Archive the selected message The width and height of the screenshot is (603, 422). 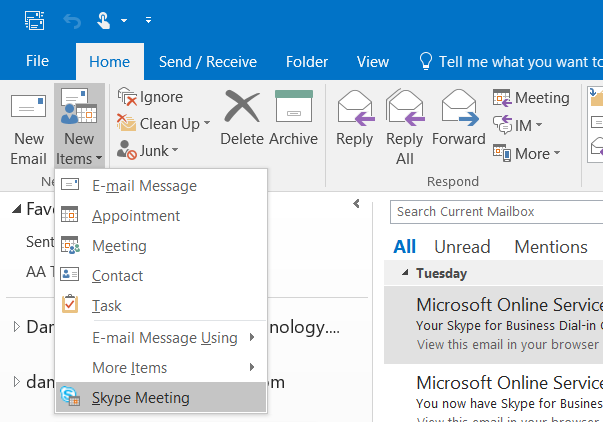click(293, 120)
